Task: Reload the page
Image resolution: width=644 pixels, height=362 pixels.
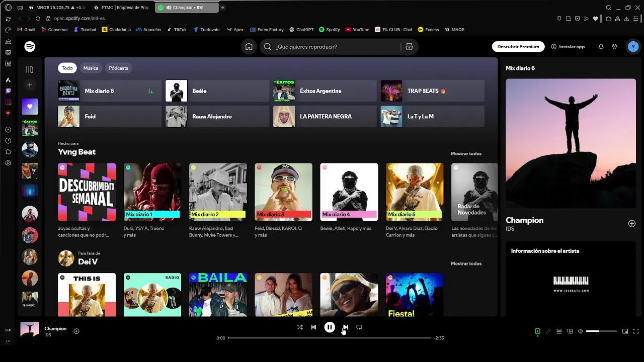Action: point(38,19)
